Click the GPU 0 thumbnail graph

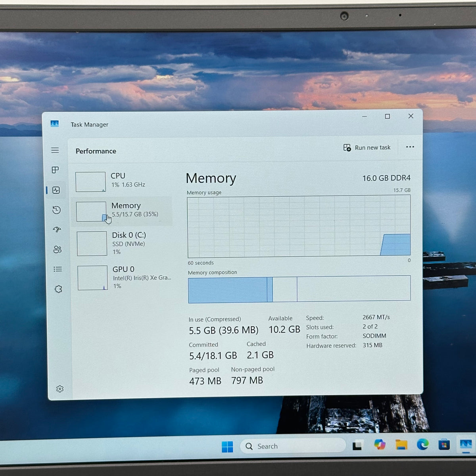pos(93,278)
